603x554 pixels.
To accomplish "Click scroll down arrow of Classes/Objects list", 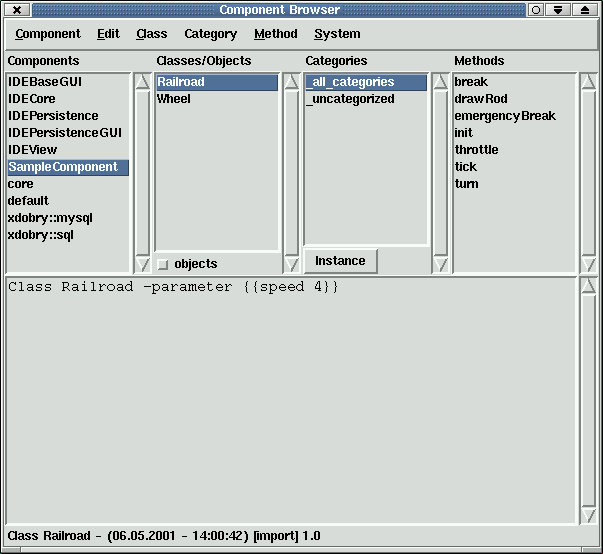I will click(x=292, y=264).
